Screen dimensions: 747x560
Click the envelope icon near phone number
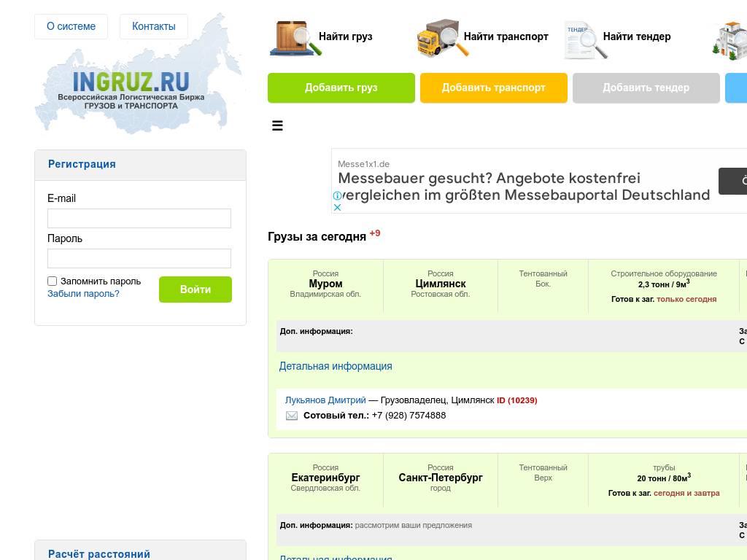(x=292, y=416)
